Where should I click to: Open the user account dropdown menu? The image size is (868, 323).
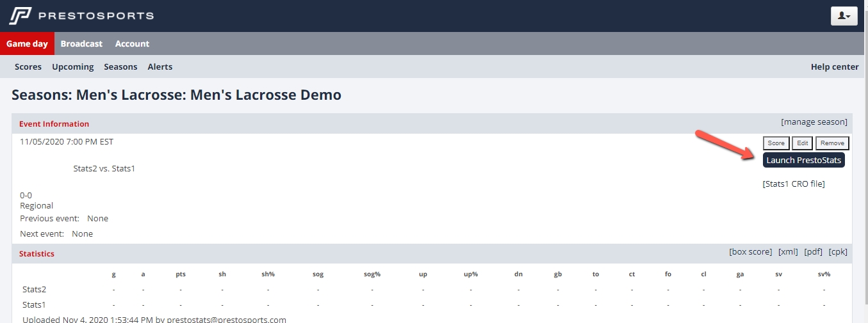tap(844, 16)
